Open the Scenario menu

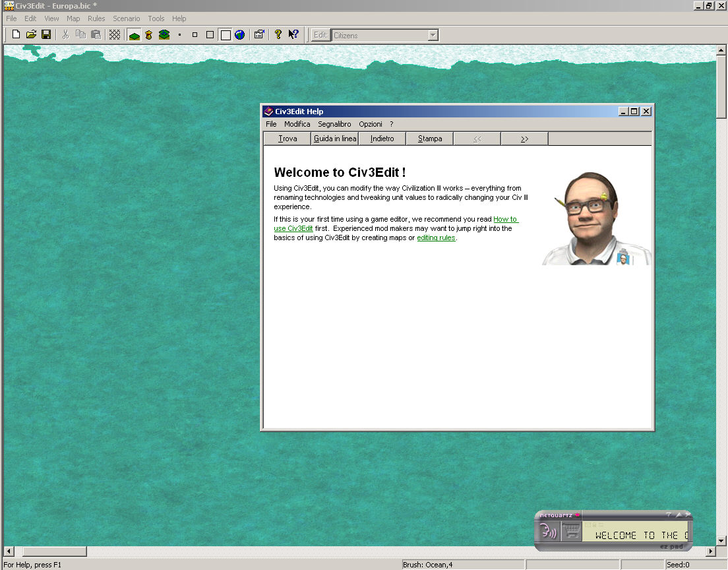click(127, 18)
